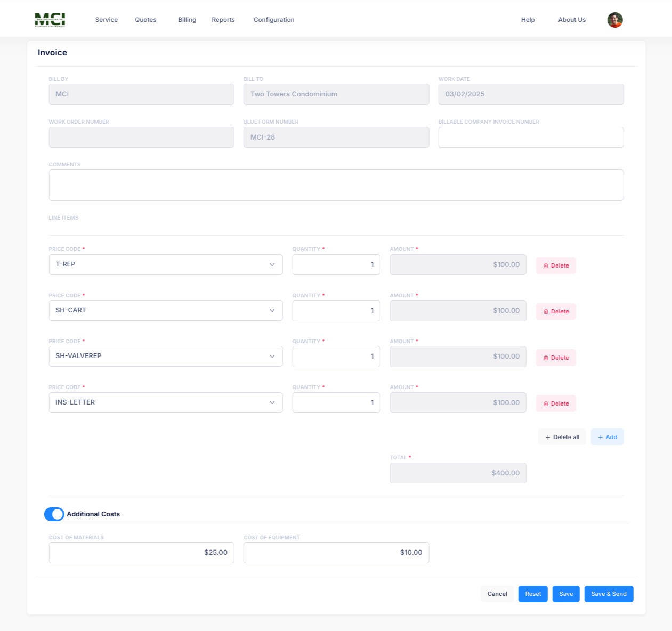The image size is (672, 631).
Task: Add a new line item
Action: (606, 437)
